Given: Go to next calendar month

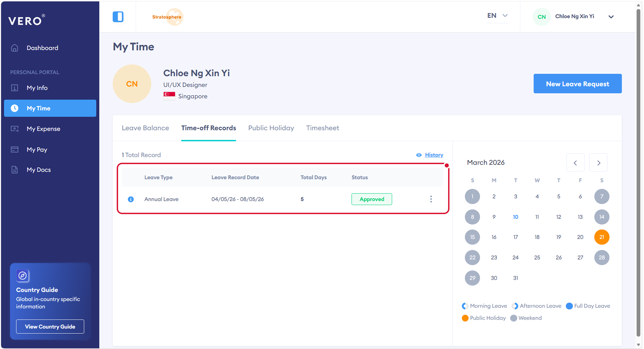Looking at the screenshot, I should pos(598,163).
